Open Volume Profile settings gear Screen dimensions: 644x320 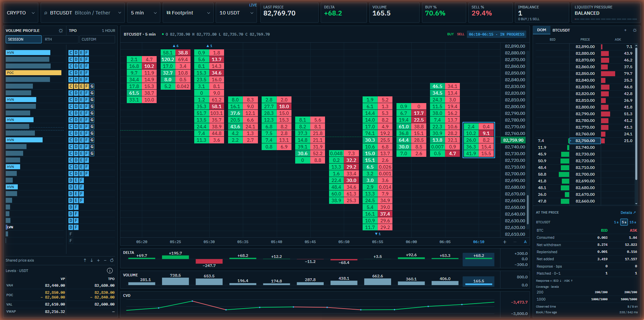coord(61,31)
